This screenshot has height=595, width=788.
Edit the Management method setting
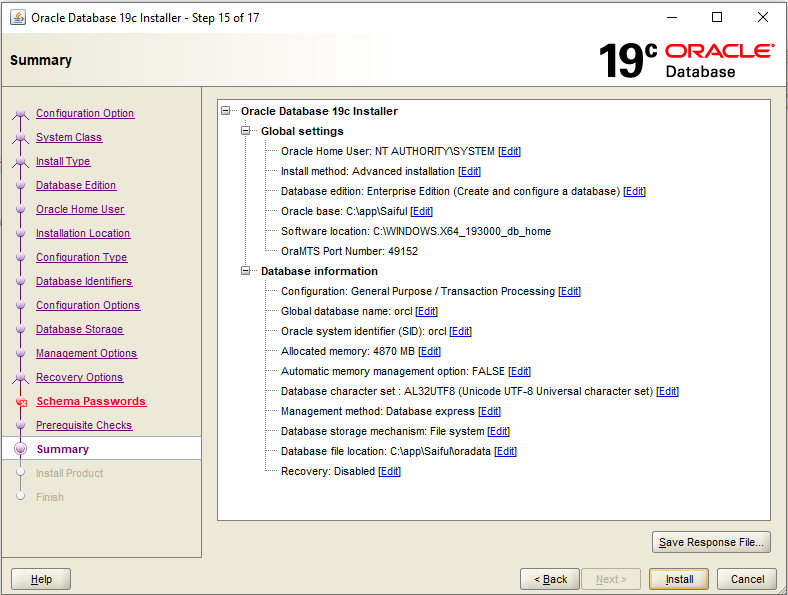489,412
